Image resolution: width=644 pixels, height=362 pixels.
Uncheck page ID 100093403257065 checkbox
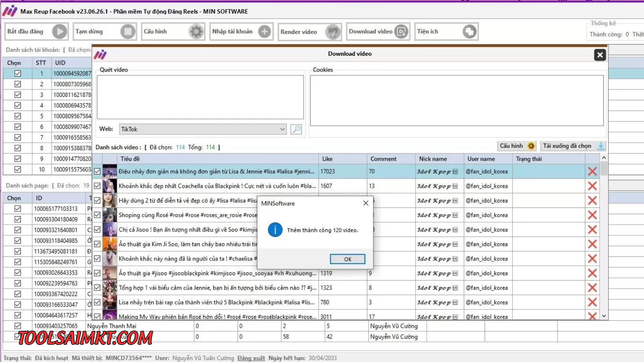(18, 326)
